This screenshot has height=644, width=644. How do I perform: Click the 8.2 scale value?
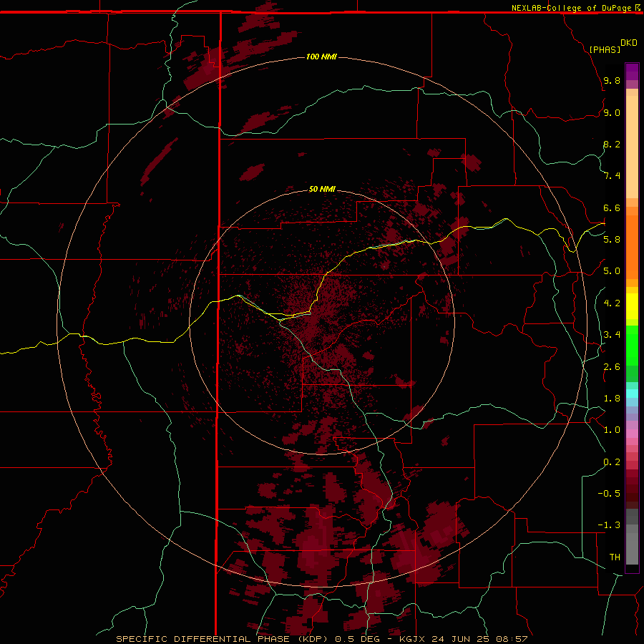pyautogui.click(x=612, y=145)
